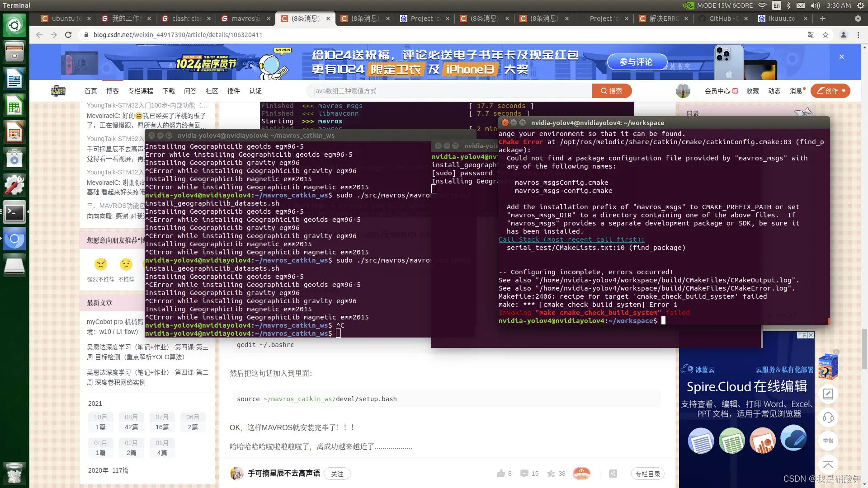Click the 举报 report button
Viewport: 868px width, 488px height.
828,441
